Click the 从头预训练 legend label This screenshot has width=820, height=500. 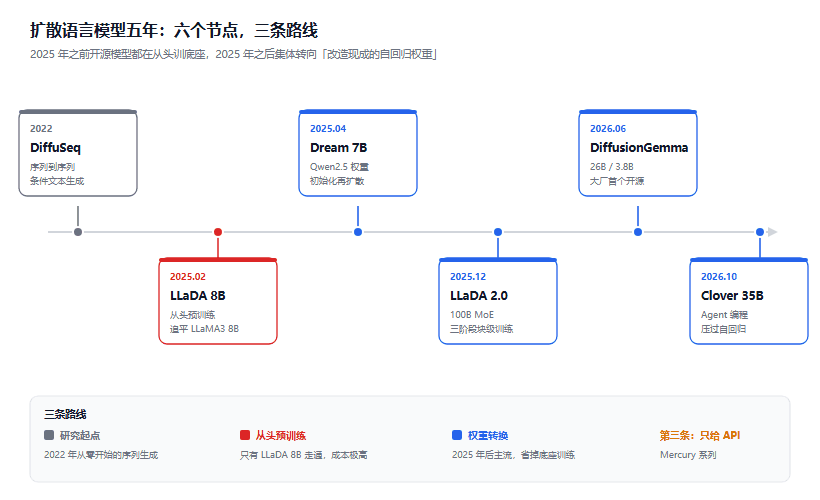(281, 436)
